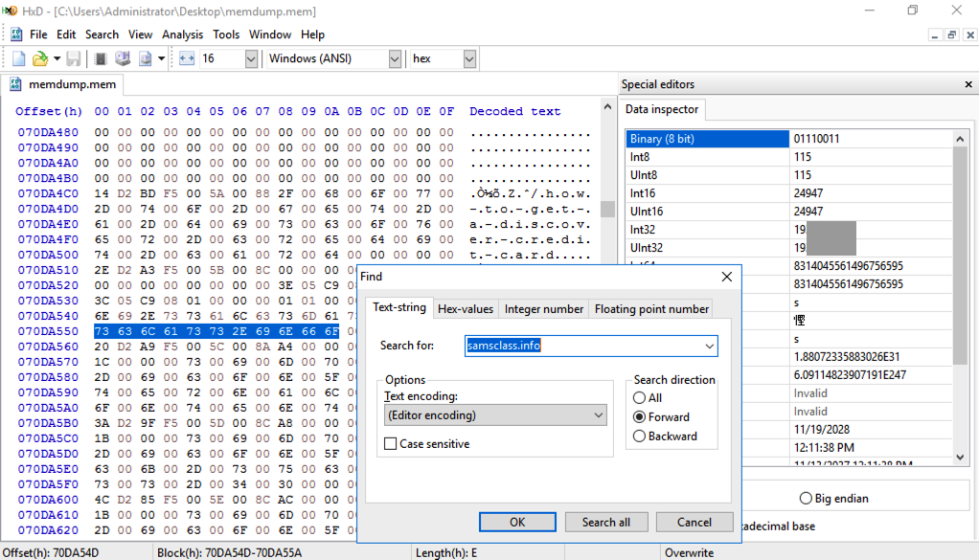Image resolution: width=979 pixels, height=560 pixels.
Task: Select the UInt16 row in Data inspector
Action: pyautogui.click(x=789, y=212)
